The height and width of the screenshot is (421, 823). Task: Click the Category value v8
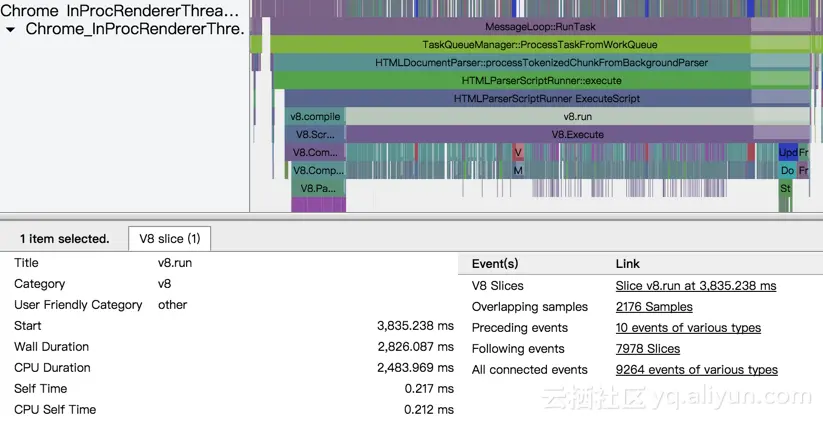164,283
